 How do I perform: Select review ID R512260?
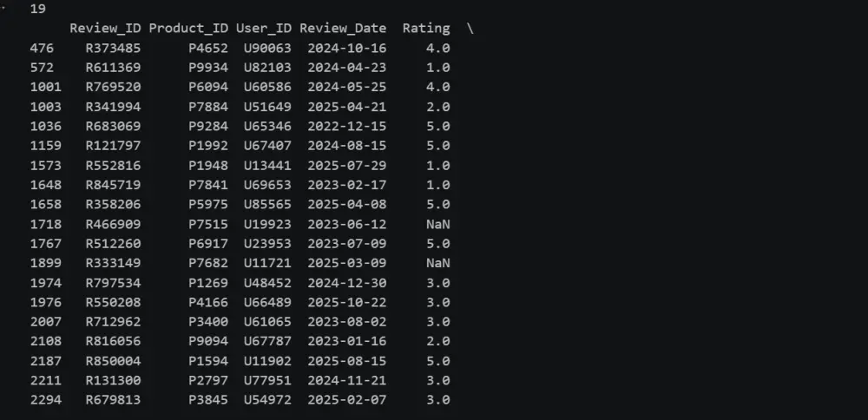[113, 244]
